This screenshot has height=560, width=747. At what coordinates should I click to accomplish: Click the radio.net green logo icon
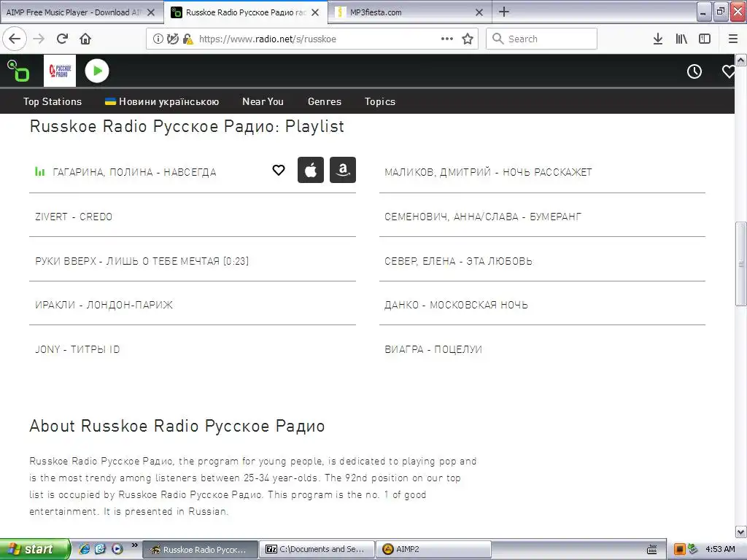(x=18, y=71)
